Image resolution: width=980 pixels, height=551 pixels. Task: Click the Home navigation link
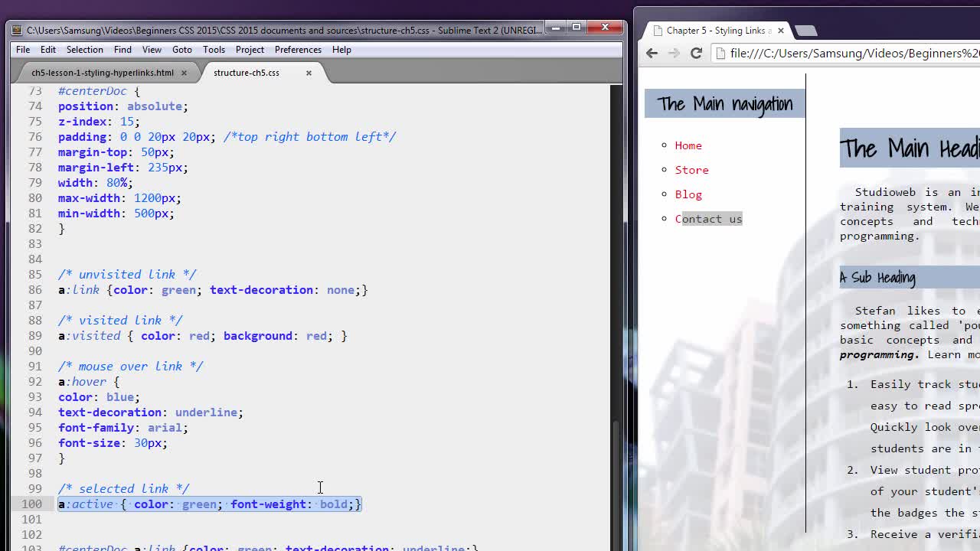click(x=688, y=145)
